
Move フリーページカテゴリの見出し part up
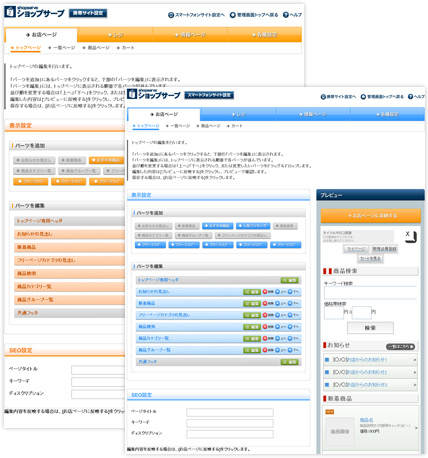pos(281,315)
